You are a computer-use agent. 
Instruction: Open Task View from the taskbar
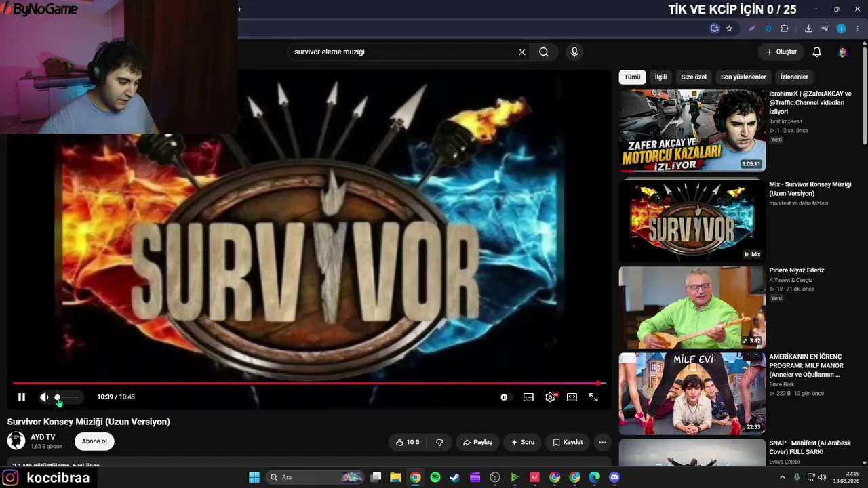pyautogui.click(x=376, y=477)
